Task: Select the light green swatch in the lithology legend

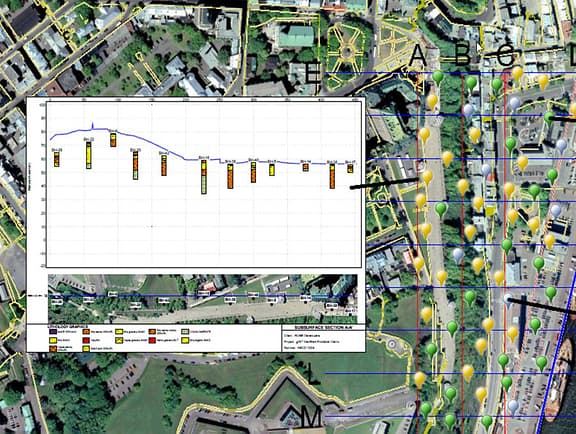Action: pyautogui.click(x=185, y=331)
